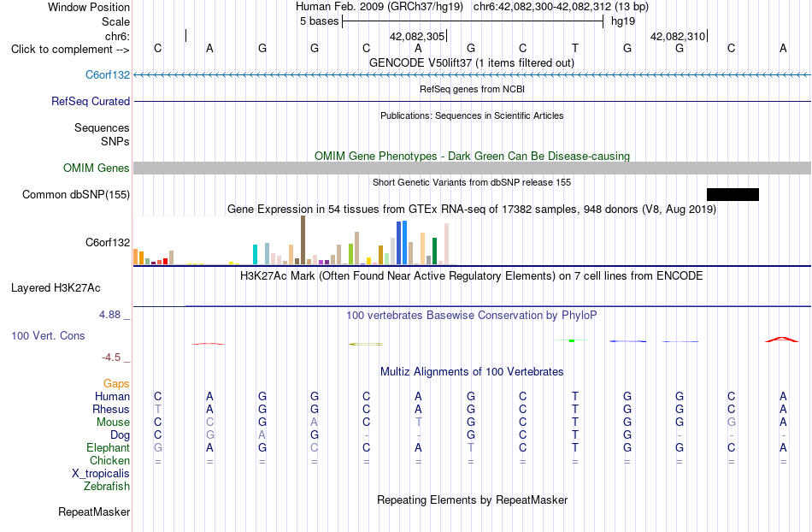Click the 42,082,305 position marker

(417, 36)
